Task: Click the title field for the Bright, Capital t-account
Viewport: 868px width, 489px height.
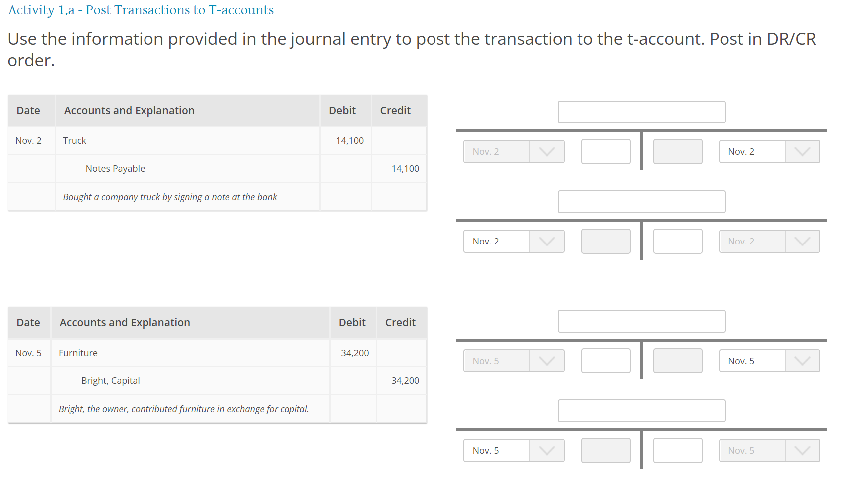Action: click(641, 411)
